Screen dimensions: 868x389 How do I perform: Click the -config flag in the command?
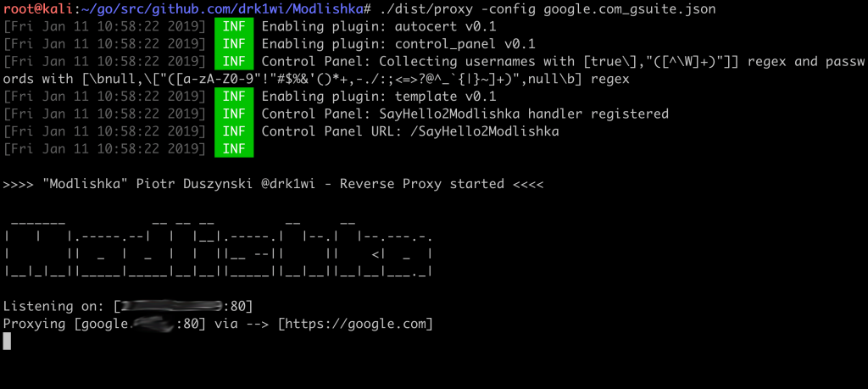pyautogui.click(x=489, y=8)
